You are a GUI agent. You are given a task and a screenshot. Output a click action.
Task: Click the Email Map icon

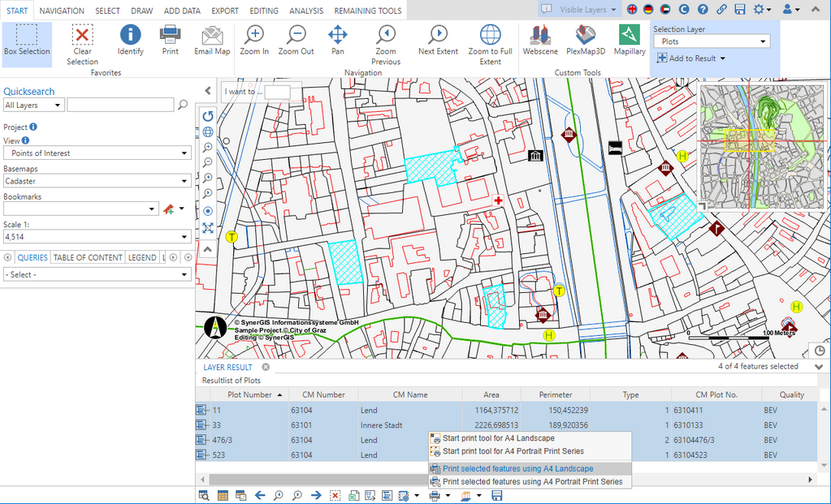click(212, 37)
